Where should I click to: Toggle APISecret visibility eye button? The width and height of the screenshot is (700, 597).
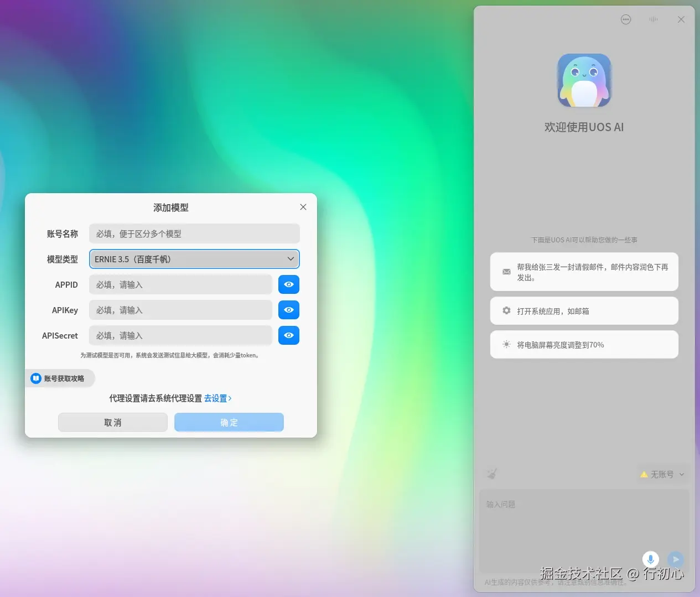coord(289,335)
